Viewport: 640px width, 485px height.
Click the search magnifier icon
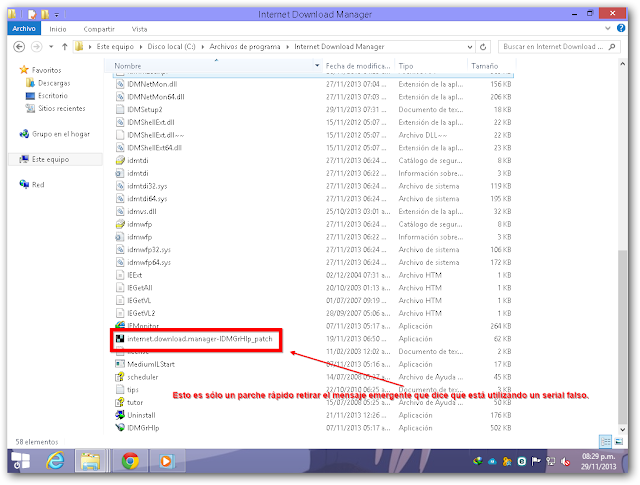click(612, 47)
